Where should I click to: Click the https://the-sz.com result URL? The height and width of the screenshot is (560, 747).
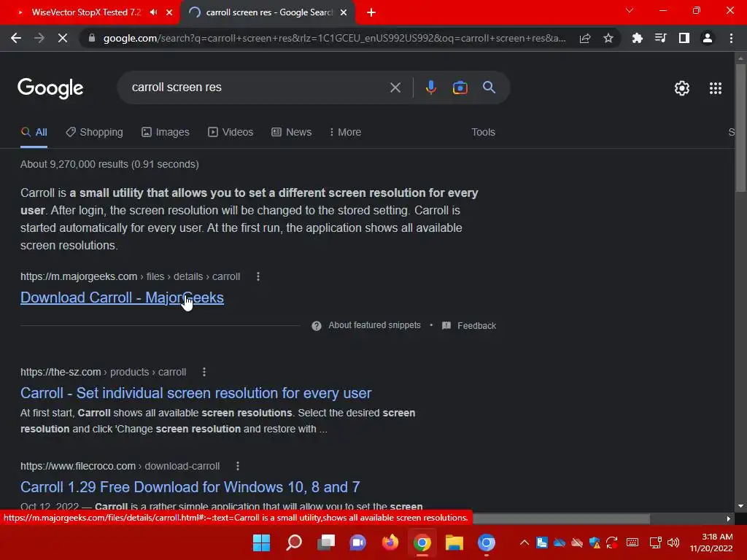(x=104, y=372)
